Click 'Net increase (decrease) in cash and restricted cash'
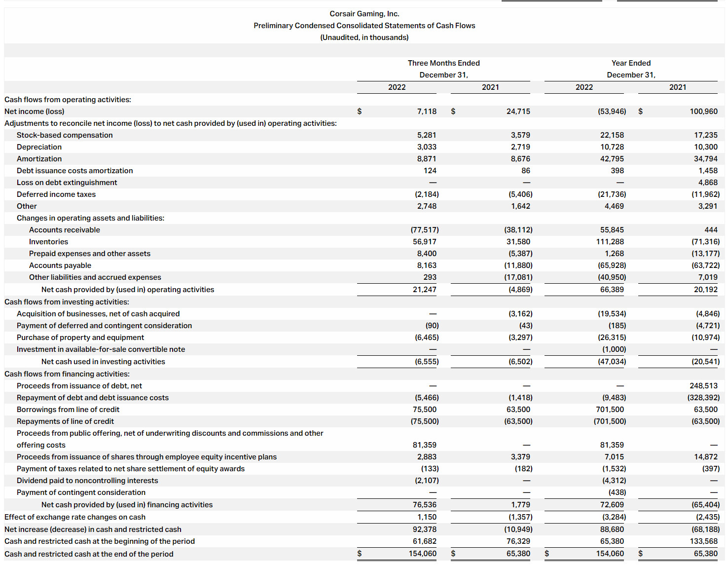Screen dimensions: 728x565 [93, 529]
